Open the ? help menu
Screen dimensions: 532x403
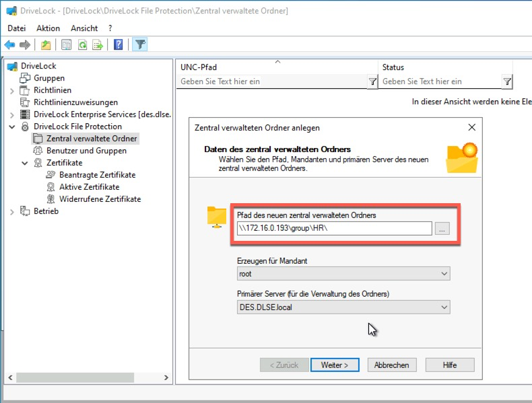point(110,28)
